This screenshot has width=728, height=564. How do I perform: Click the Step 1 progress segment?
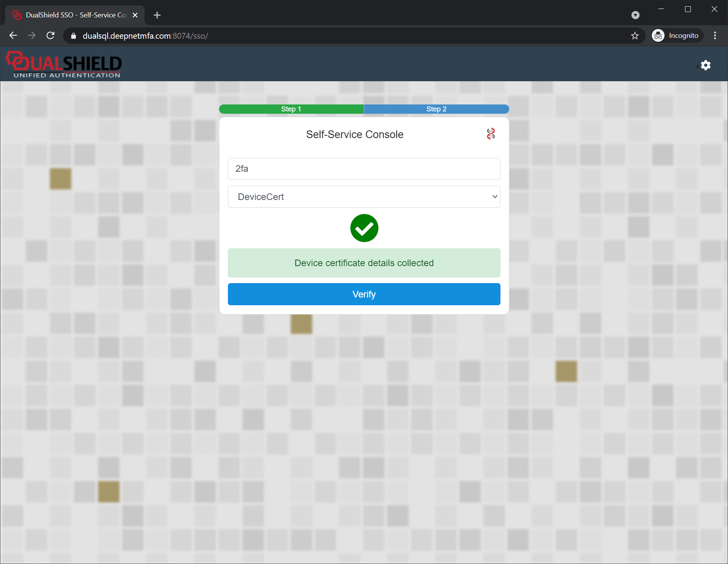pos(291,109)
